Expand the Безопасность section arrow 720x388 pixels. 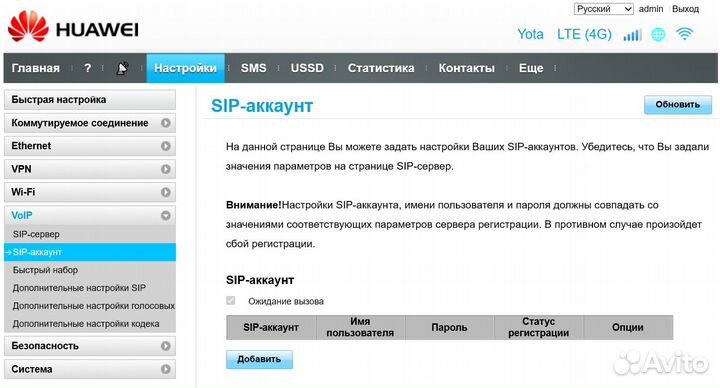point(166,346)
